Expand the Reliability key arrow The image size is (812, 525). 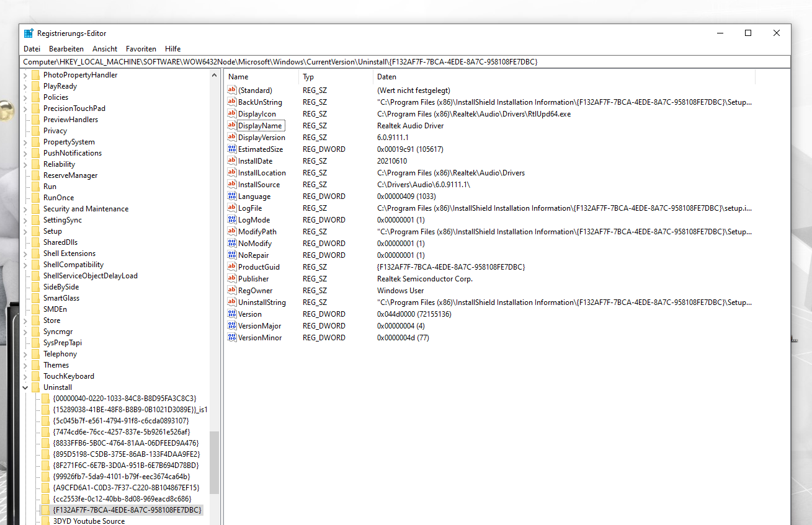click(x=25, y=164)
